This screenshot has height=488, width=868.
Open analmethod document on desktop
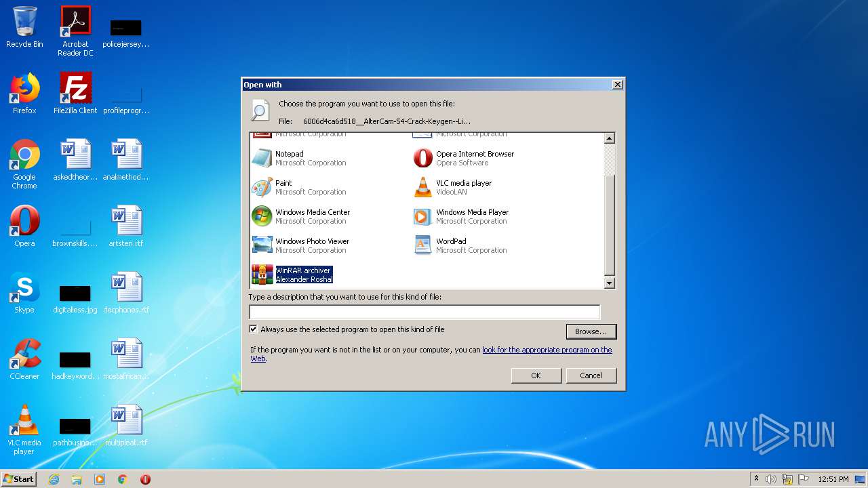(126, 160)
